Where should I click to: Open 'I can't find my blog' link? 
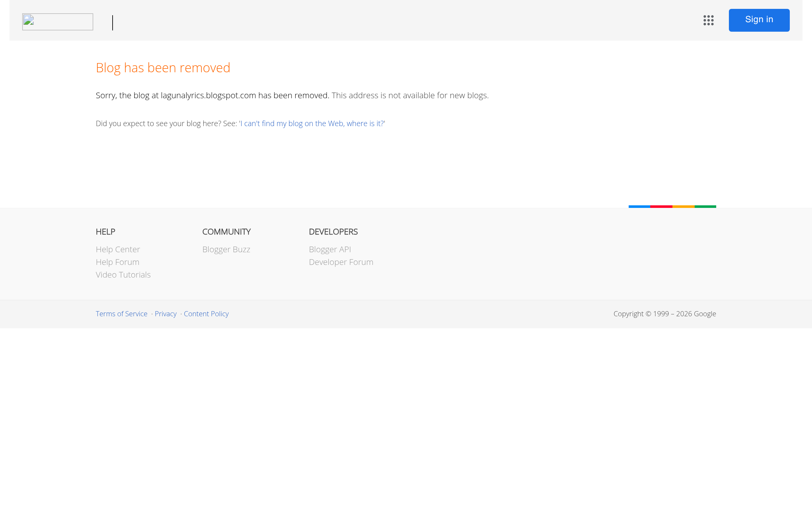(312, 123)
